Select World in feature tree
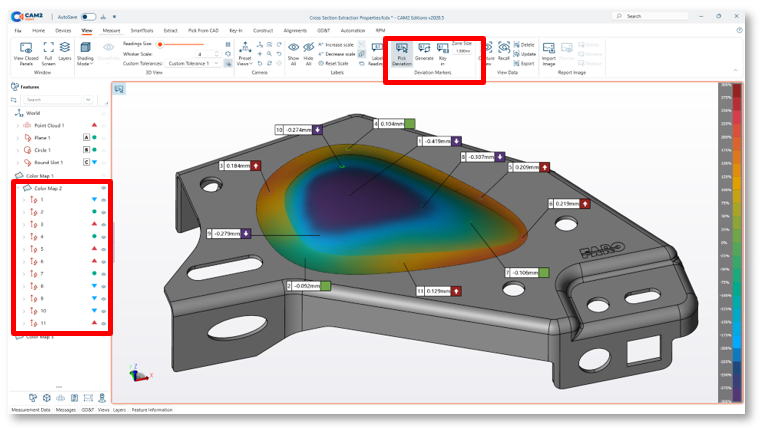Image resolution: width=760 pixels, height=428 pixels. 33,113
